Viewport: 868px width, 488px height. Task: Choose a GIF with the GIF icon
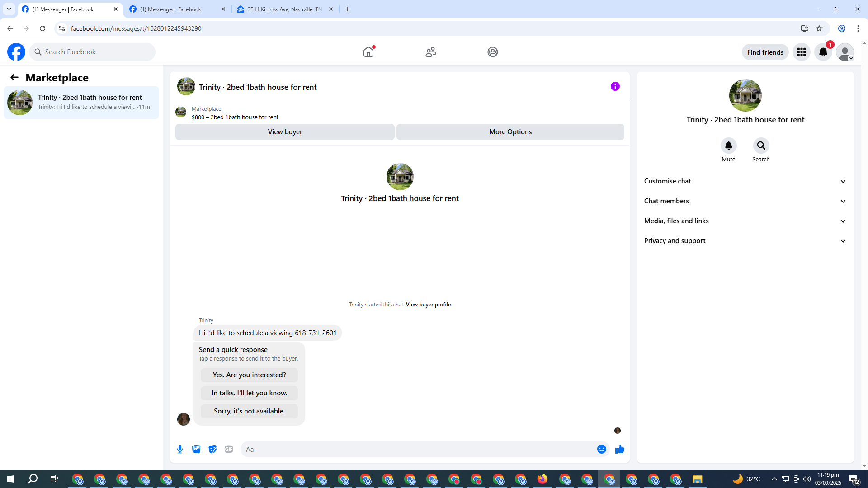point(229,449)
